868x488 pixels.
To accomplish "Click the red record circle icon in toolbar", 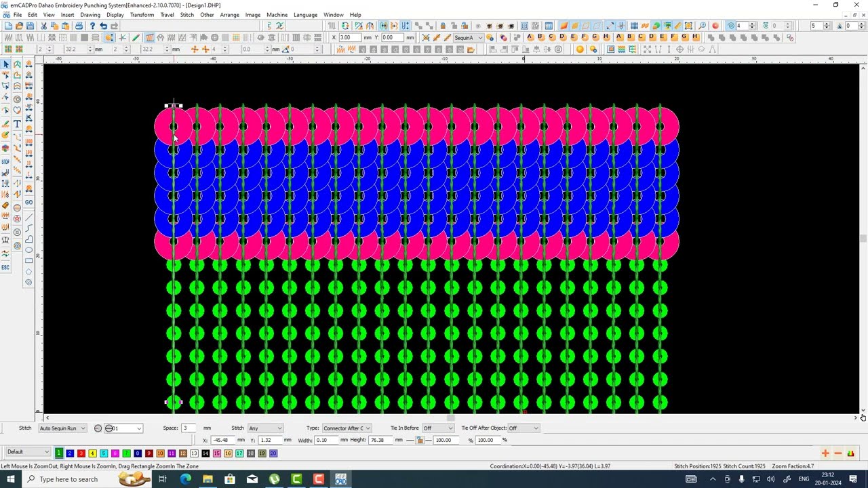I will click(x=715, y=26).
